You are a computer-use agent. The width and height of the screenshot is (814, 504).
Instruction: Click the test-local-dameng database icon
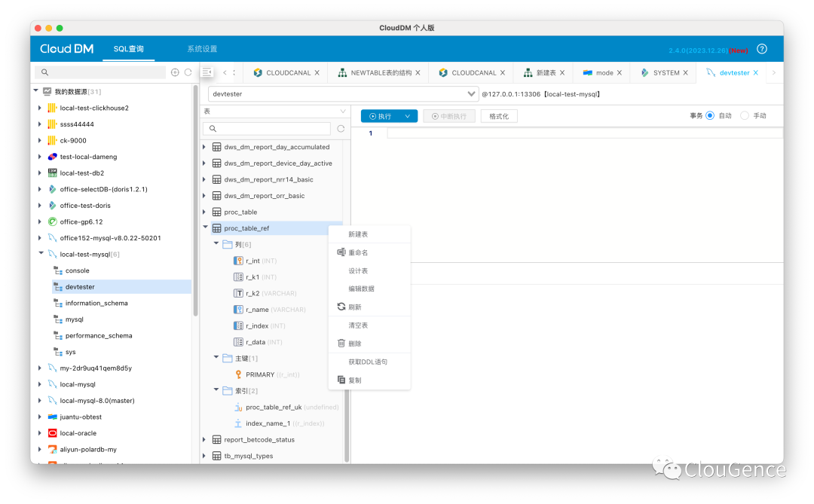[52, 157]
